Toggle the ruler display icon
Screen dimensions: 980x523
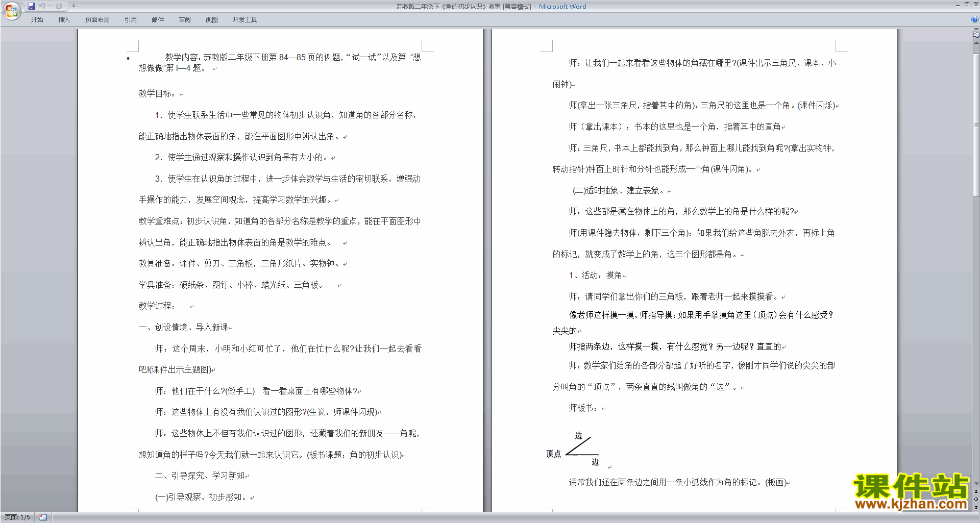point(976,35)
